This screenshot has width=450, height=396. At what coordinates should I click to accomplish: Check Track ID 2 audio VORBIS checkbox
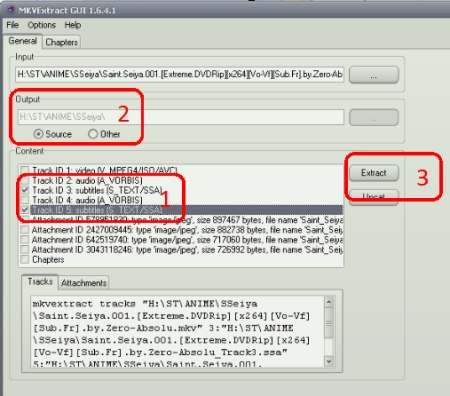pyautogui.click(x=25, y=181)
